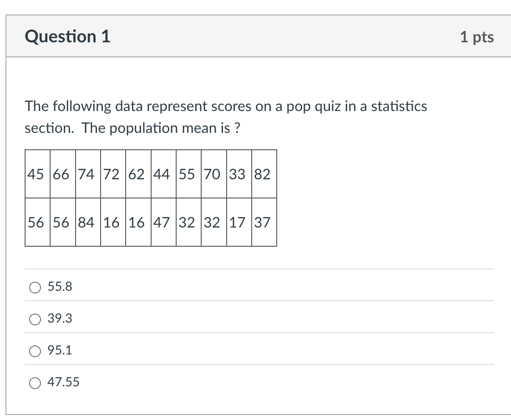511x420 pixels.
Task: Click the 1 pts label
Action: coord(476,37)
